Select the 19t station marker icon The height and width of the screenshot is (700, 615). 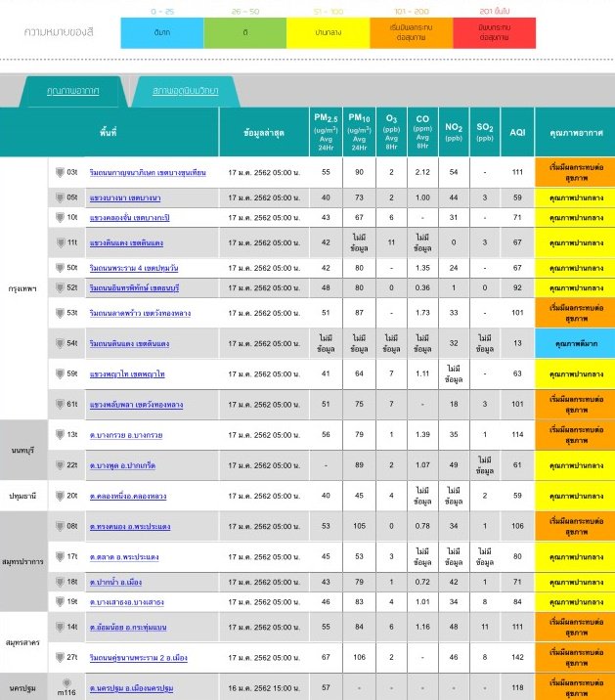(60, 602)
